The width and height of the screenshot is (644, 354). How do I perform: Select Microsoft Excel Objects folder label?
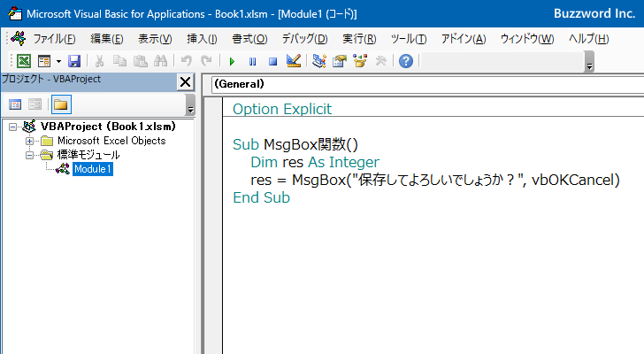click(x=111, y=141)
